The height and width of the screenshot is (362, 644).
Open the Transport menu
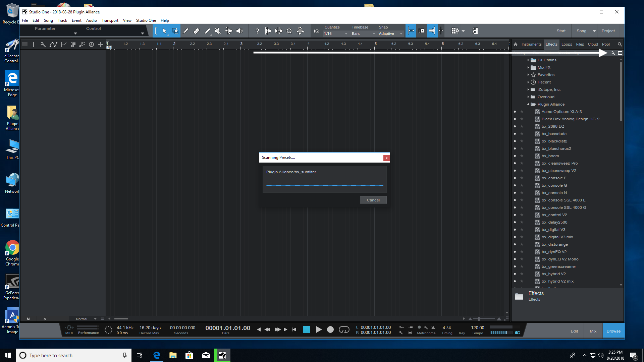pyautogui.click(x=110, y=20)
